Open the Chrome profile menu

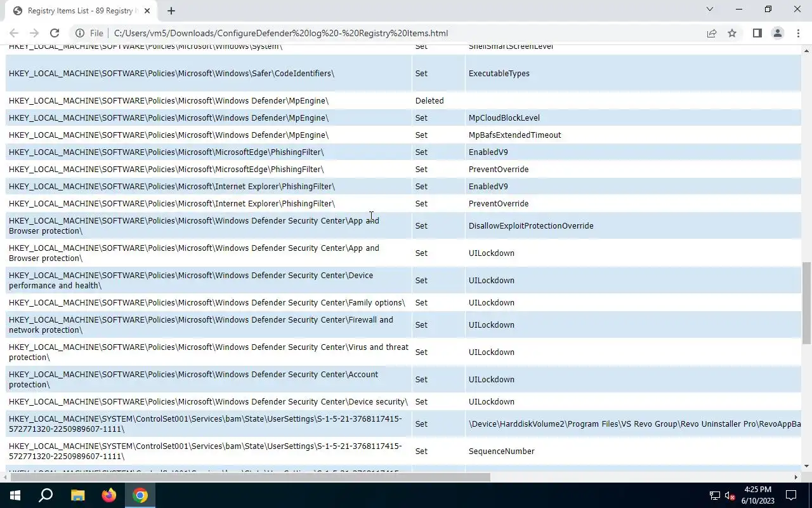(x=777, y=33)
